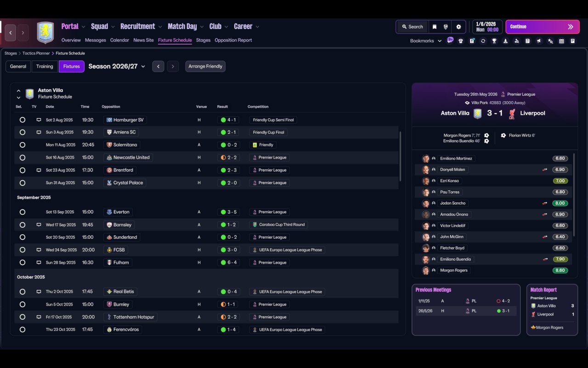The width and height of the screenshot is (588, 368).
Task: Open the settings gear icon
Action: pos(458,27)
